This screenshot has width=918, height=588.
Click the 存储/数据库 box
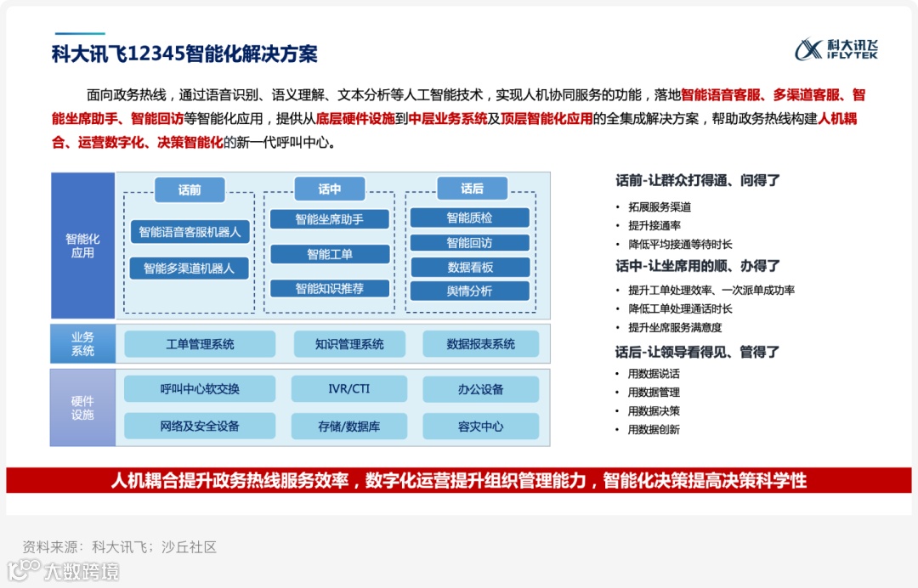pos(349,426)
